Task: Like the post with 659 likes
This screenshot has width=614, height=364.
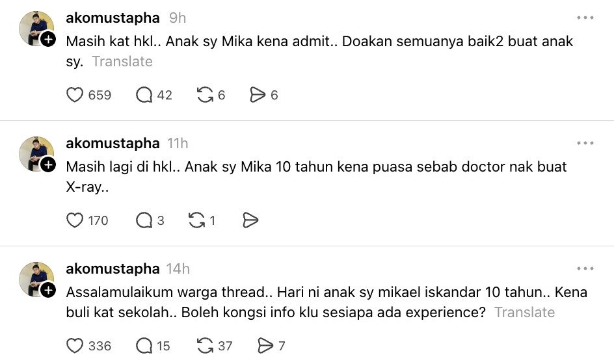Action: (x=75, y=96)
